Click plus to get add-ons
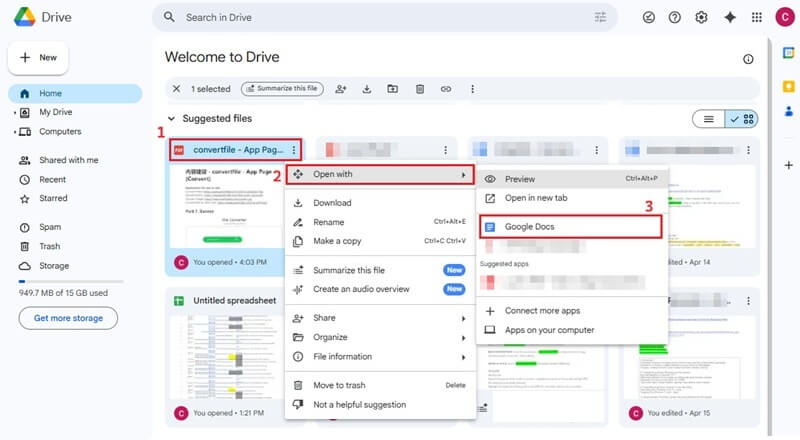This screenshot has height=440, width=800. coord(788,165)
